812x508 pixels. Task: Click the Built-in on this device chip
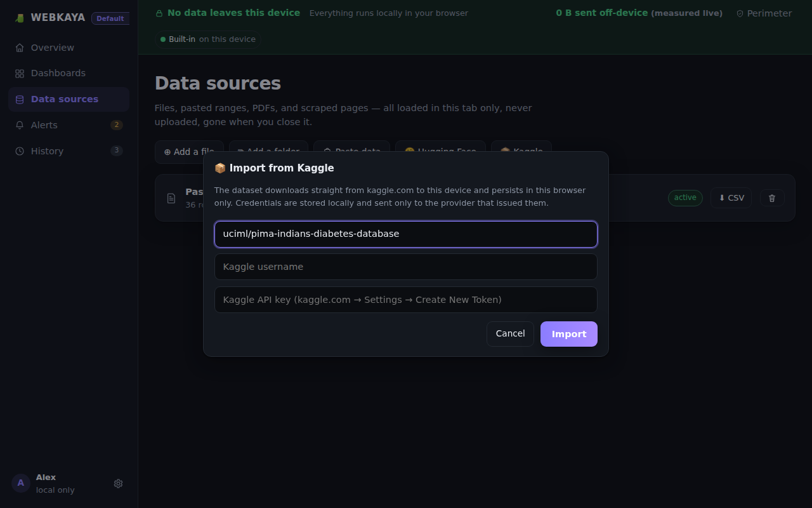coord(208,39)
